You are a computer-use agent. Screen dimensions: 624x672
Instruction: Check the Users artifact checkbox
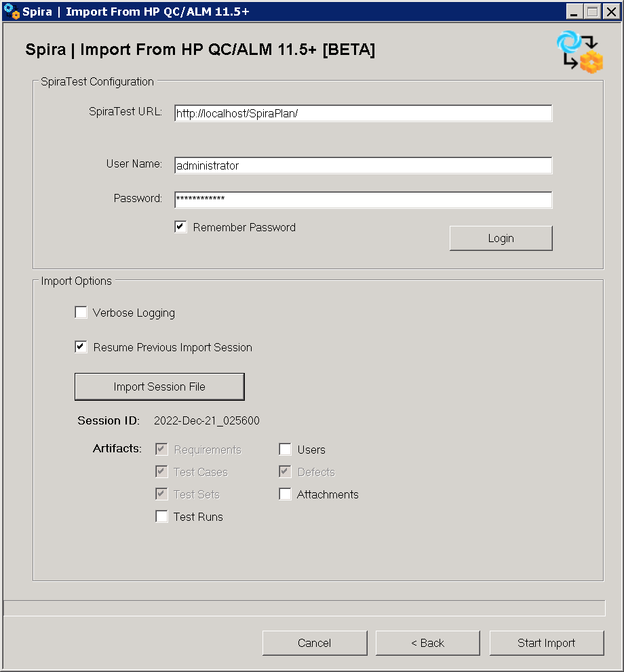286,450
